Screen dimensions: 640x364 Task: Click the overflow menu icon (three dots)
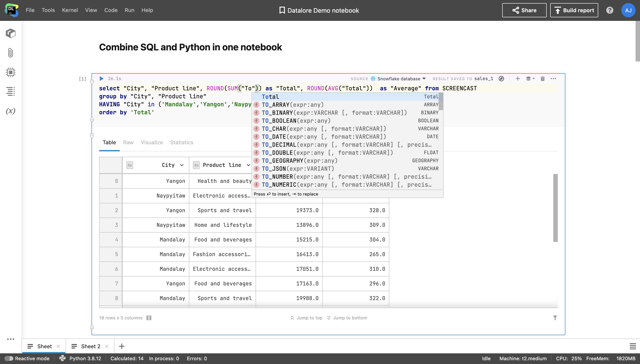coord(553,79)
